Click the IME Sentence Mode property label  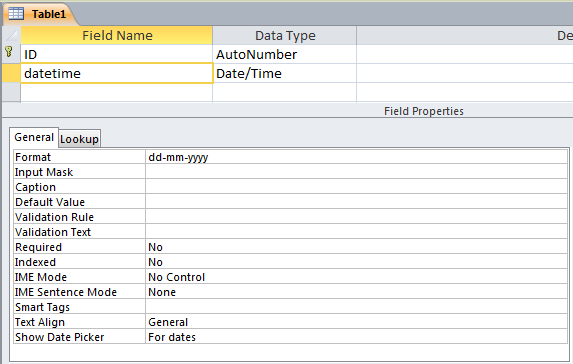[79, 292]
